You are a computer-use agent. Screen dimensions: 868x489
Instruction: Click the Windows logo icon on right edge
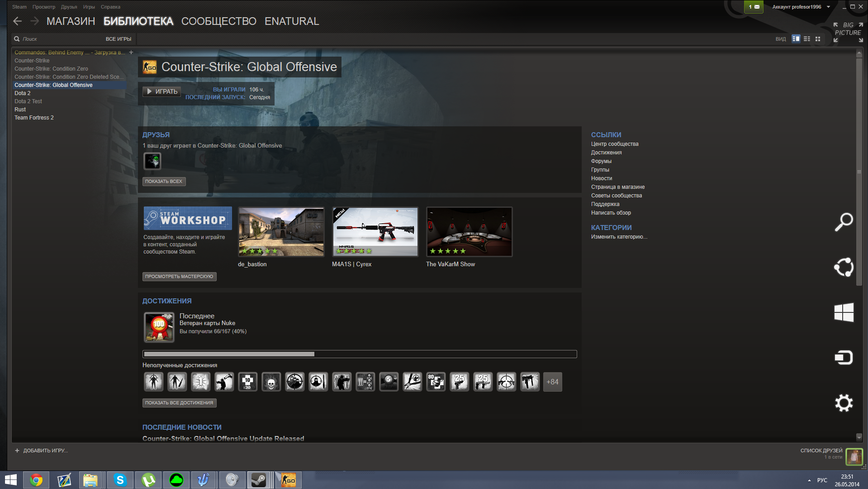844,312
